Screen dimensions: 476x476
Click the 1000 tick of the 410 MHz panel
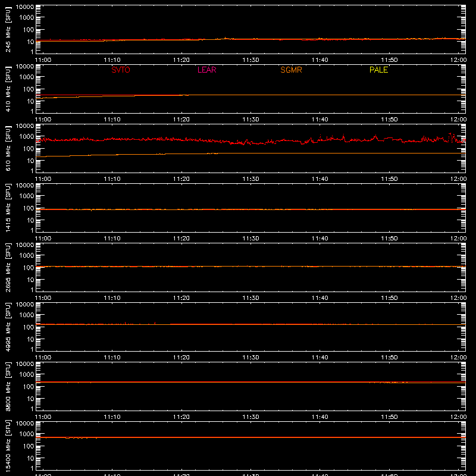(27, 77)
